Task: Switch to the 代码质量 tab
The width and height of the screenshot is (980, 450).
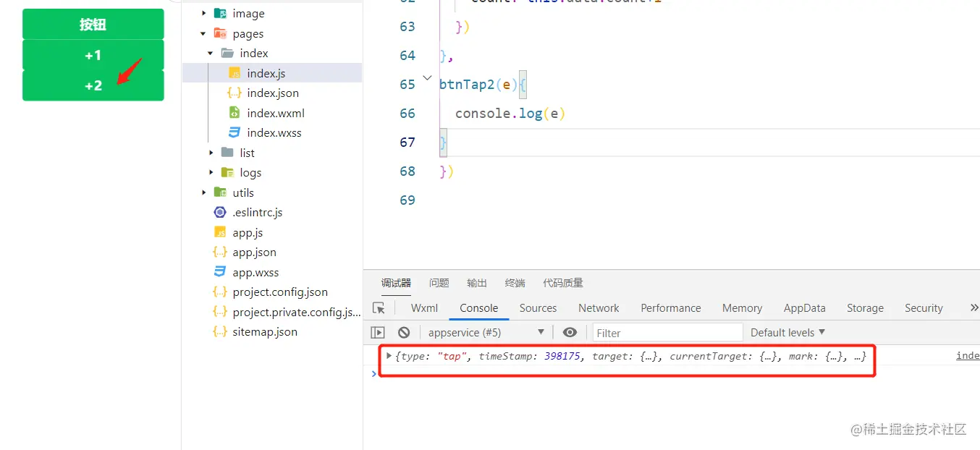Action: pyautogui.click(x=563, y=283)
